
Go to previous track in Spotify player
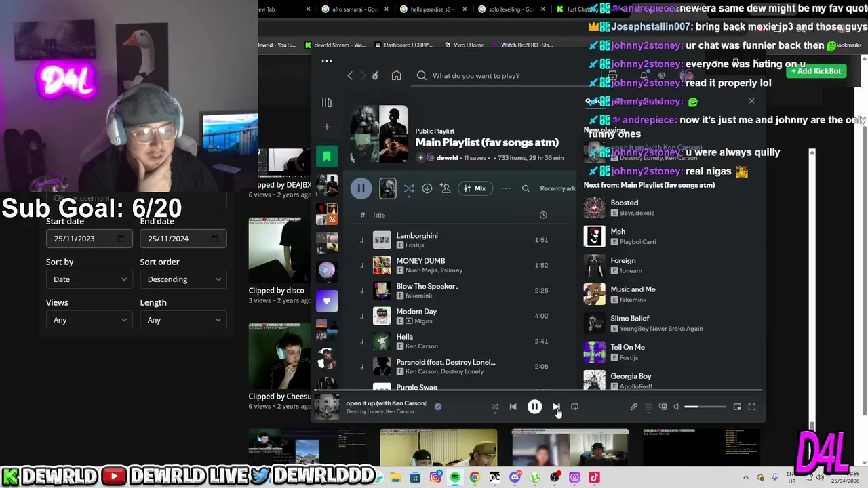click(513, 407)
